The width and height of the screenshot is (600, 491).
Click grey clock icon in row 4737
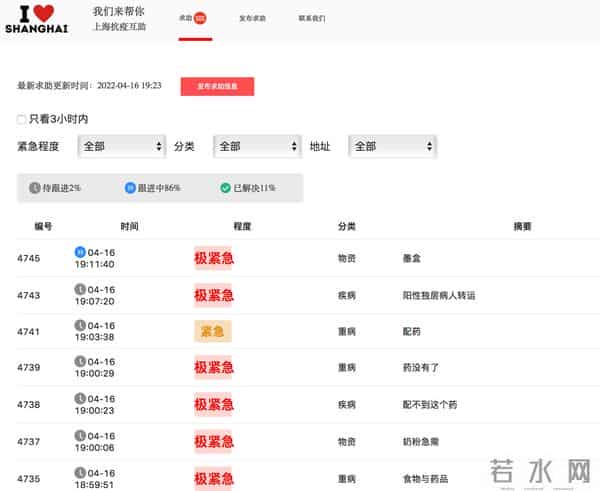tap(80, 436)
